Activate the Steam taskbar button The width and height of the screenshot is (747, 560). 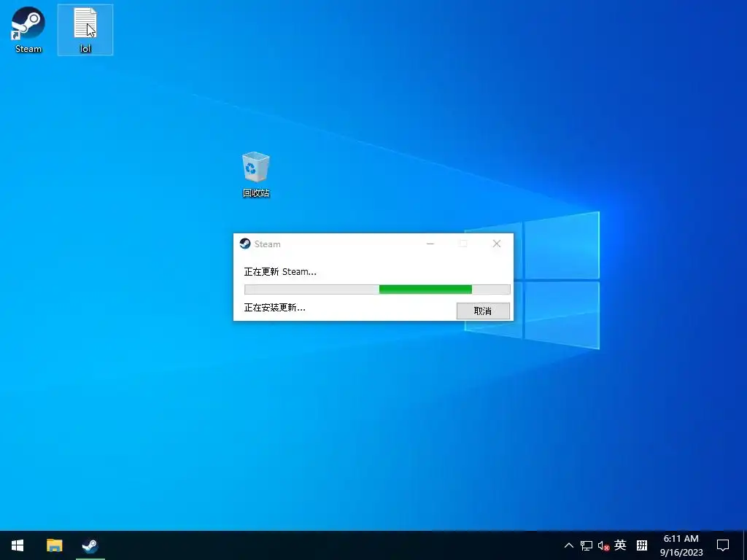click(x=90, y=545)
